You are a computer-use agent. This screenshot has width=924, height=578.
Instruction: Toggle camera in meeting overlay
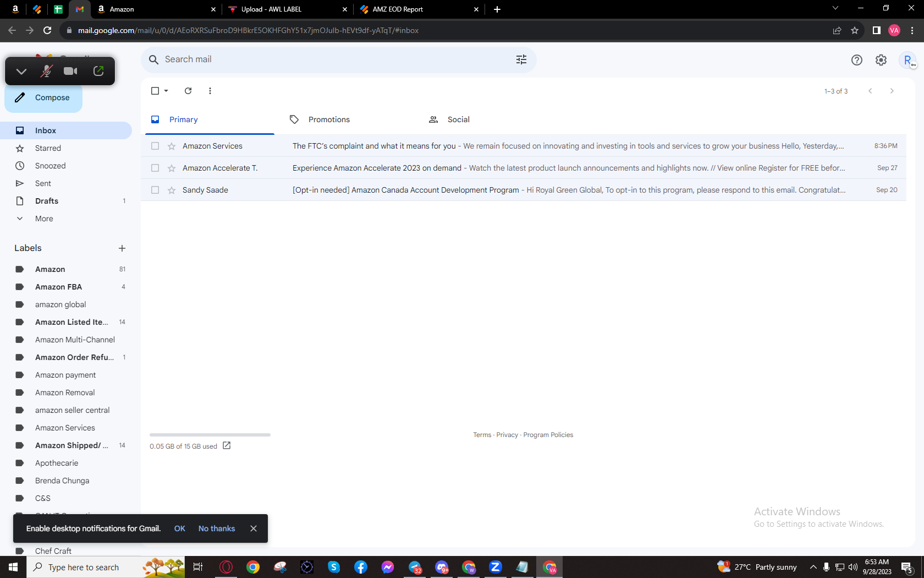70,71
